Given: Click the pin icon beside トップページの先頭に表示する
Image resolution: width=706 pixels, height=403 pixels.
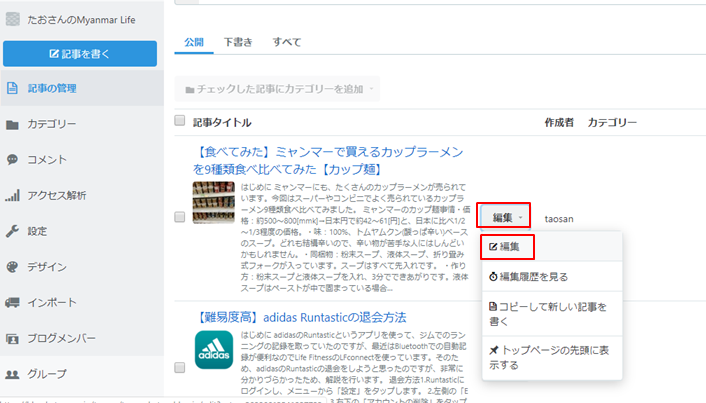Looking at the screenshot, I should click(x=494, y=350).
